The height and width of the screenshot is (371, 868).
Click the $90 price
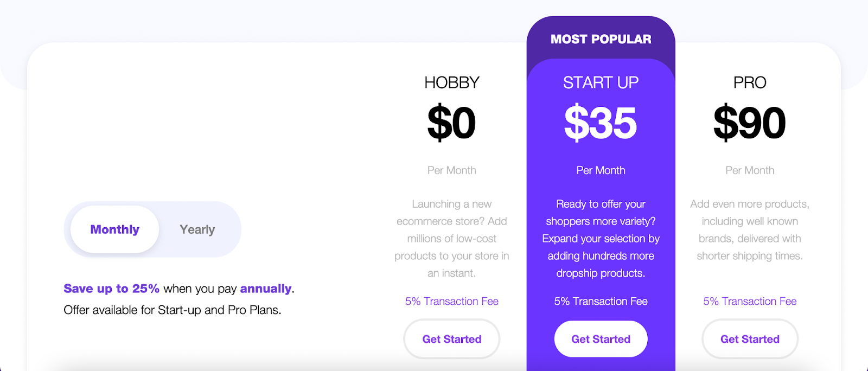[x=750, y=123]
